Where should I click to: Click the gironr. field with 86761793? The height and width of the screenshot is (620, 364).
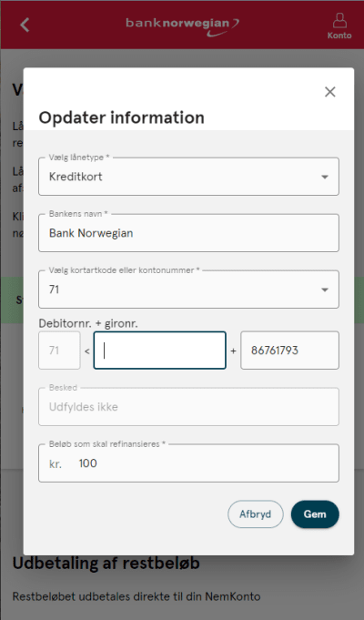pyautogui.click(x=289, y=351)
